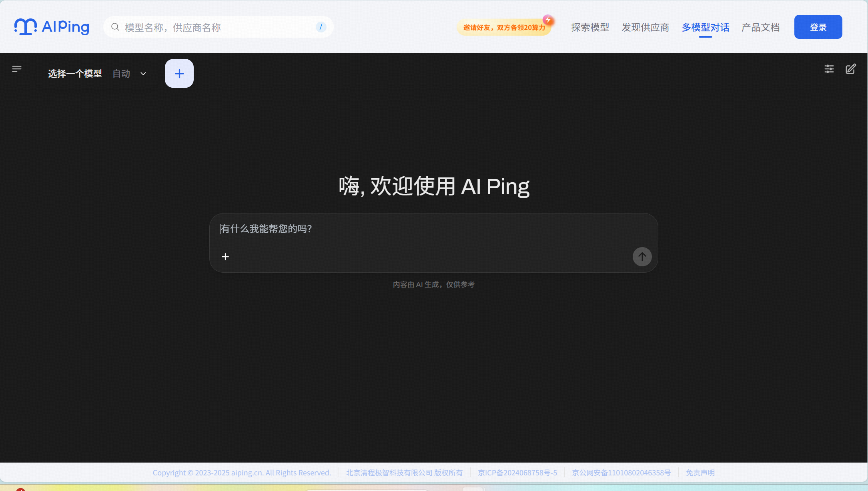Viewport: 868px width, 491px height.
Task: Open the 京ICP备2024068758号-5 link
Action: 517,473
